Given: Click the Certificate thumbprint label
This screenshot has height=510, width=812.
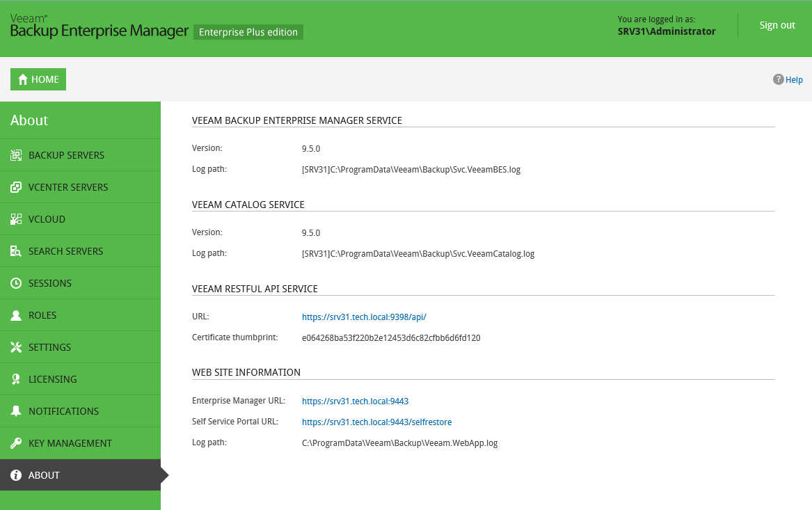Looking at the screenshot, I should pyautogui.click(x=234, y=337).
